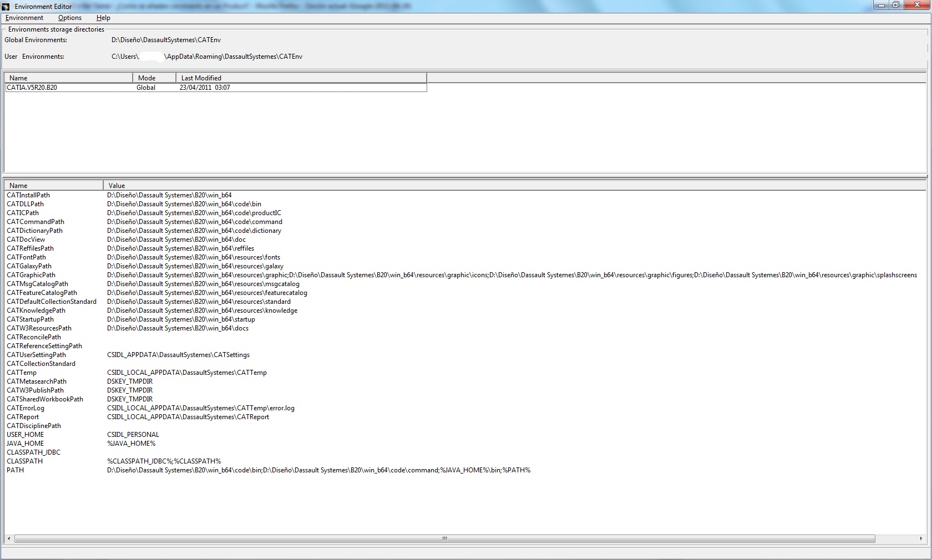Restore down the Environment Editor window
Image resolution: width=932 pixels, height=560 pixels.
[896, 5]
